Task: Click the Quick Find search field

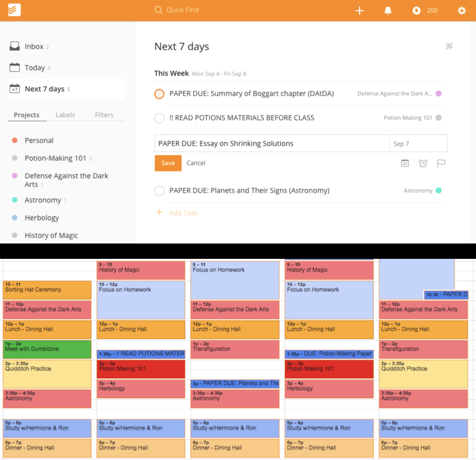Action: pos(182,10)
